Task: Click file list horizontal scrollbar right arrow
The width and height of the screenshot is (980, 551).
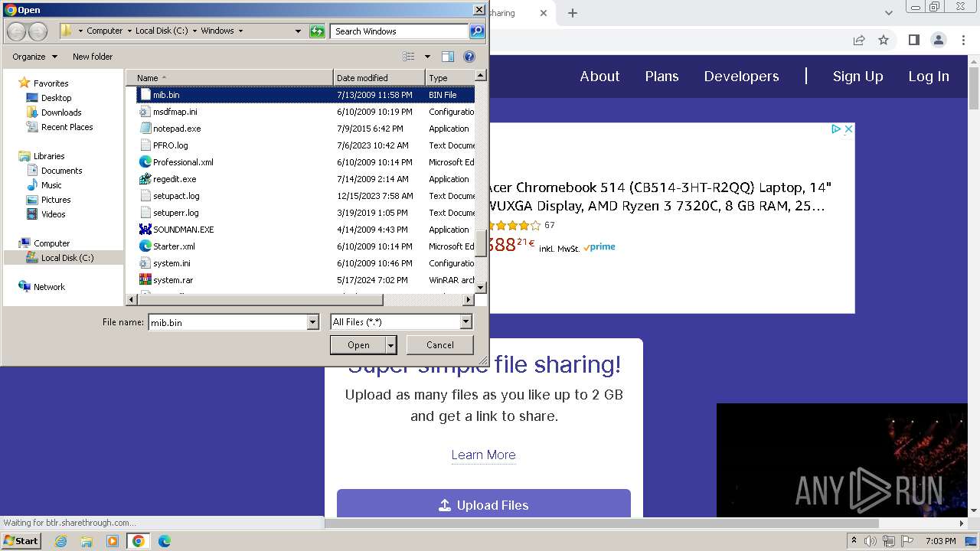Action: click(x=469, y=300)
